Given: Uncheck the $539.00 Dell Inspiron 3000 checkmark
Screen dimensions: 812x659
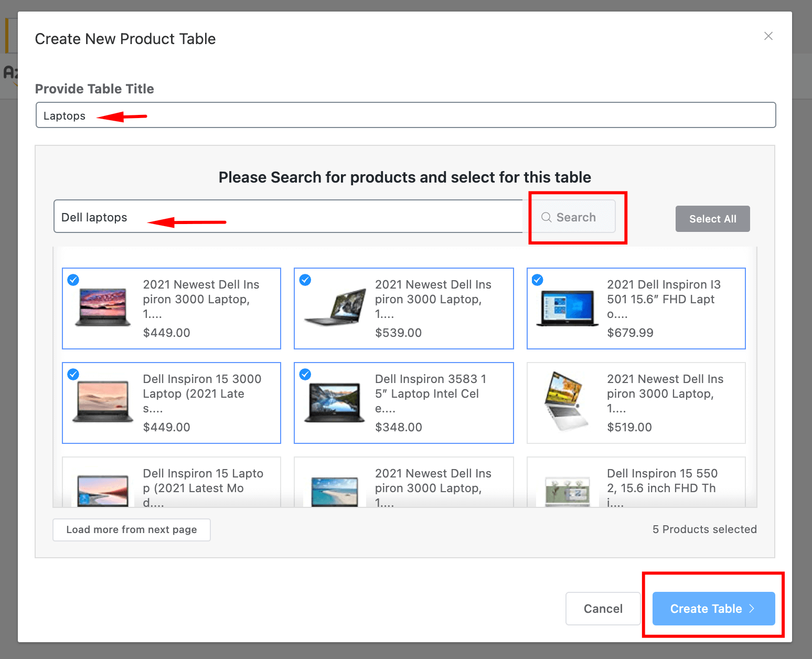Looking at the screenshot, I should pyautogui.click(x=305, y=280).
